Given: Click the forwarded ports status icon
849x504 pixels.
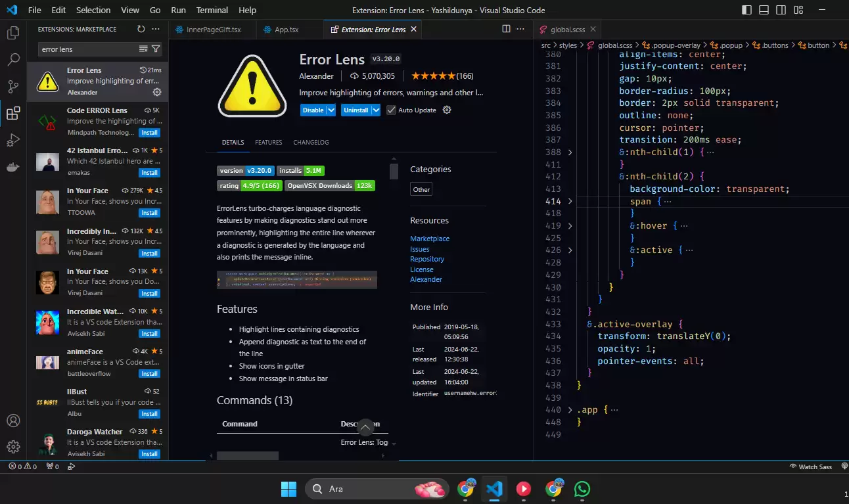Looking at the screenshot, I should click(52, 467).
